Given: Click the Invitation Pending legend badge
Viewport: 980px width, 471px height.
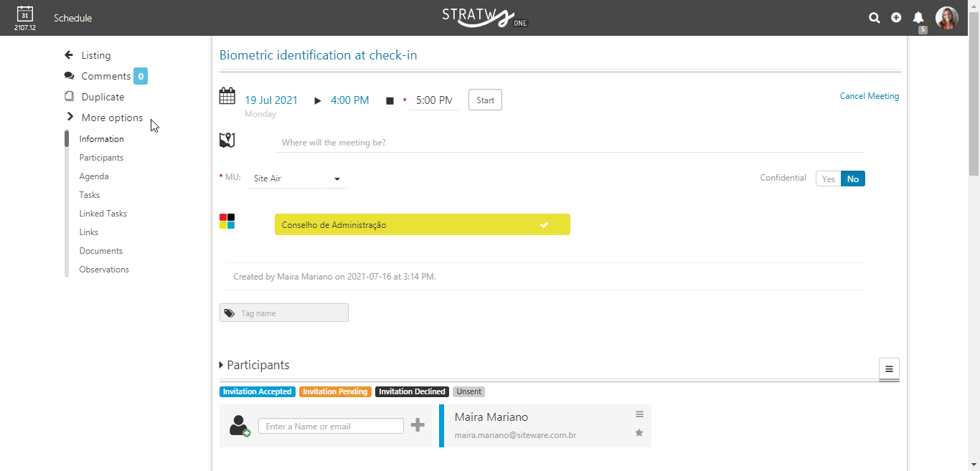Looking at the screenshot, I should (335, 391).
